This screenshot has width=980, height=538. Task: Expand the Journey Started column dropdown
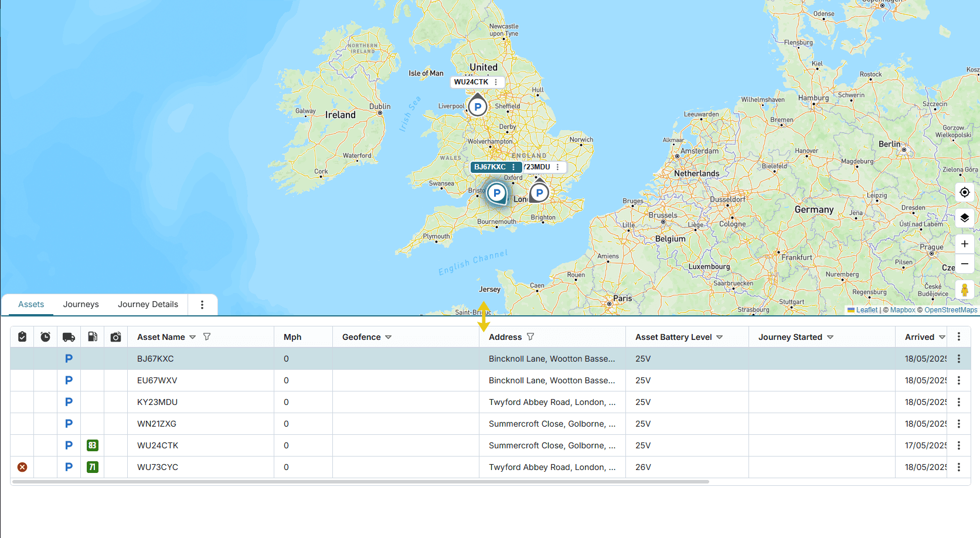[830, 338]
